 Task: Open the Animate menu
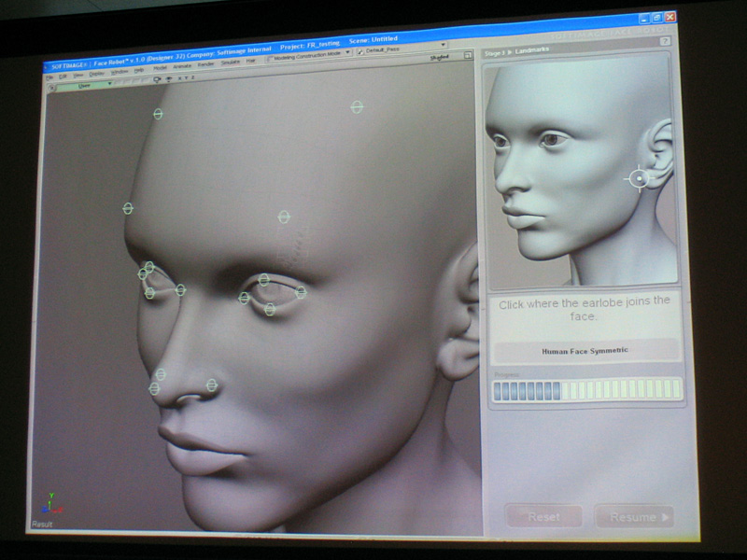(182, 67)
